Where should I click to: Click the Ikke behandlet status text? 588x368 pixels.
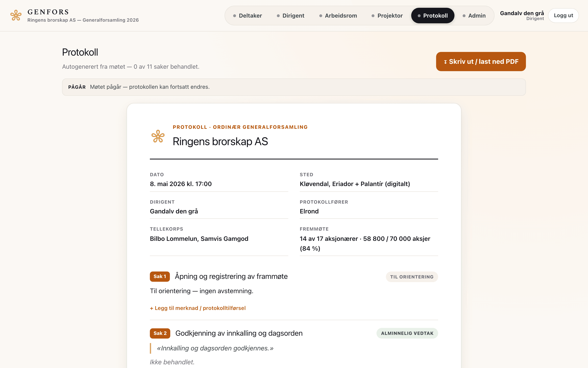pyautogui.click(x=172, y=362)
